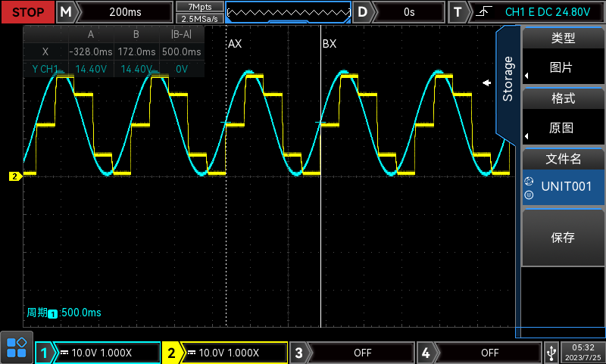Collapse the Storage side tab

(508, 79)
